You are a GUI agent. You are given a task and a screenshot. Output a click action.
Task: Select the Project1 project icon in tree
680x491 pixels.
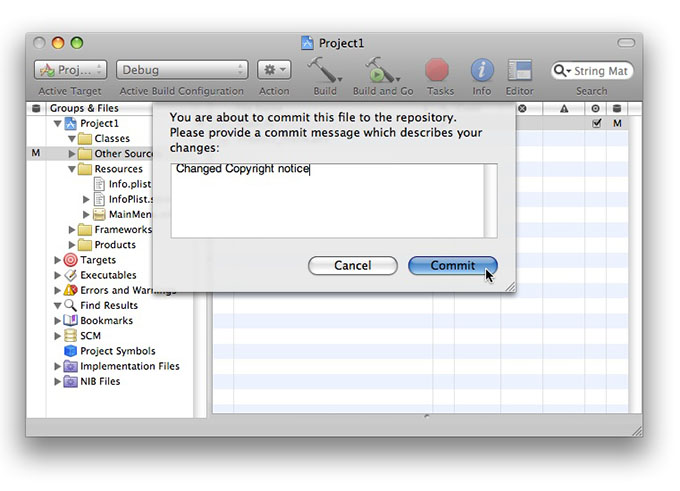(70, 123)
